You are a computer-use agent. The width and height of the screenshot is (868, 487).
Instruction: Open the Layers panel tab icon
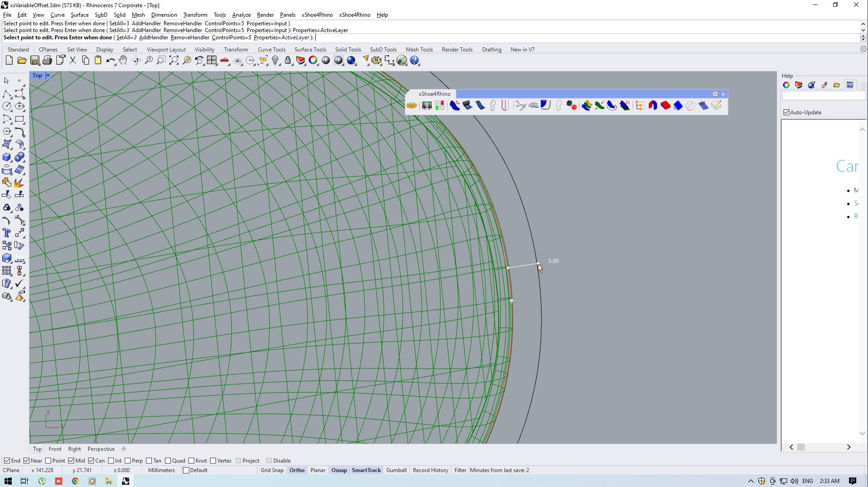coord(798,85)
